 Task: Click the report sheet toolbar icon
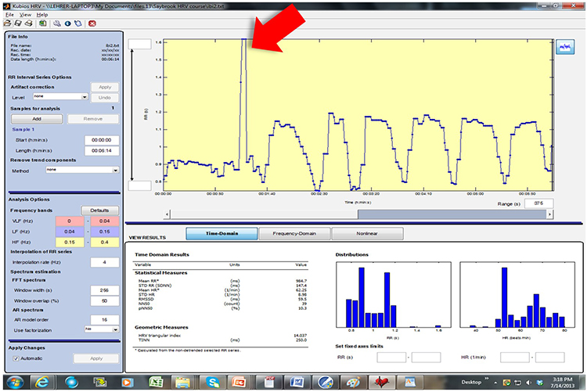click(x=43, y=23)
